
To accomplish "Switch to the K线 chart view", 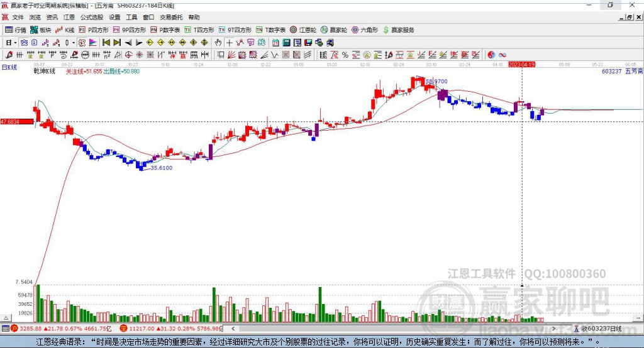I will pyautogui.click(x=65, y=30).
